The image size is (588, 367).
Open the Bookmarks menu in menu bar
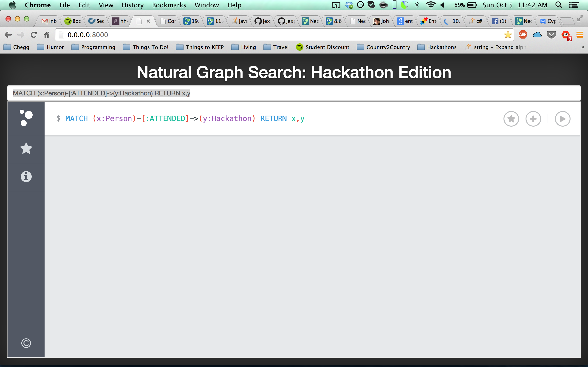[169, 5]
